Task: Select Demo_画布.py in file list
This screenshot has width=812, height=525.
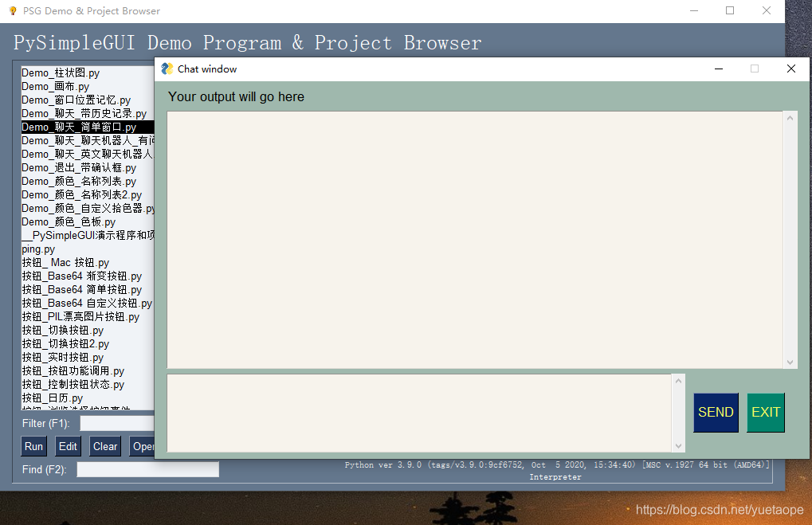Action: 87,87
